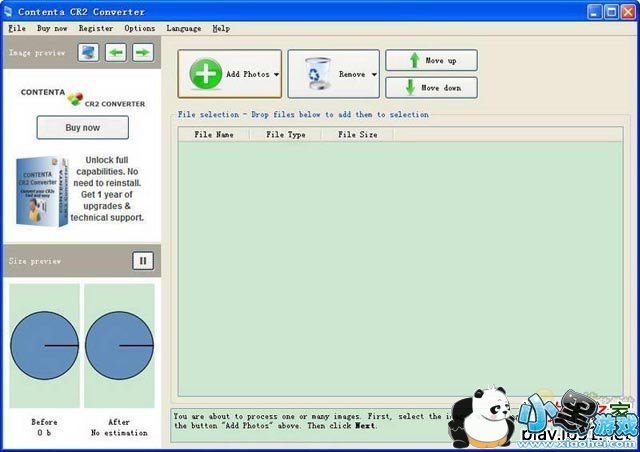Close the Contenta CR2 Converter window
This screenshot has height=452, width=640.
coord(628,12)
